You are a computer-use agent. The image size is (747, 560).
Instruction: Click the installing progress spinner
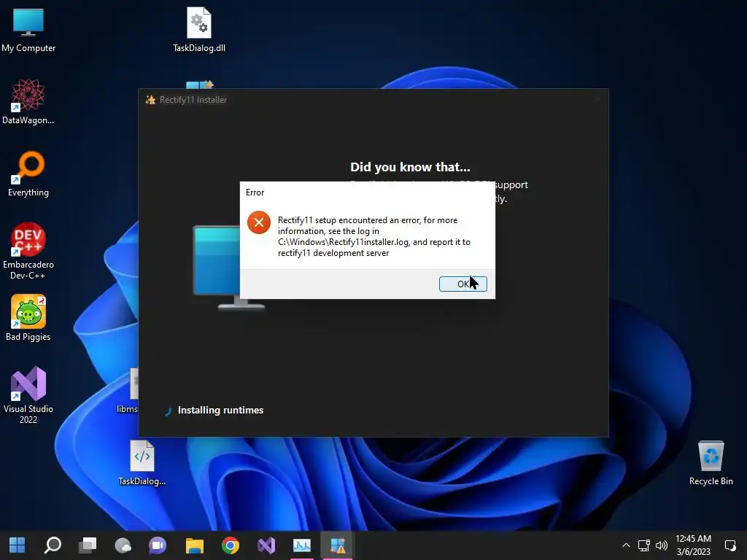(168, 411)
